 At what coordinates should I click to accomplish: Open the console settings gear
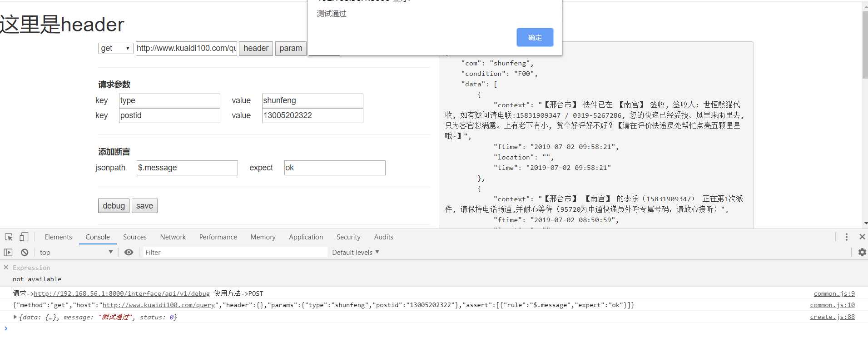click(x=862, y=252)
